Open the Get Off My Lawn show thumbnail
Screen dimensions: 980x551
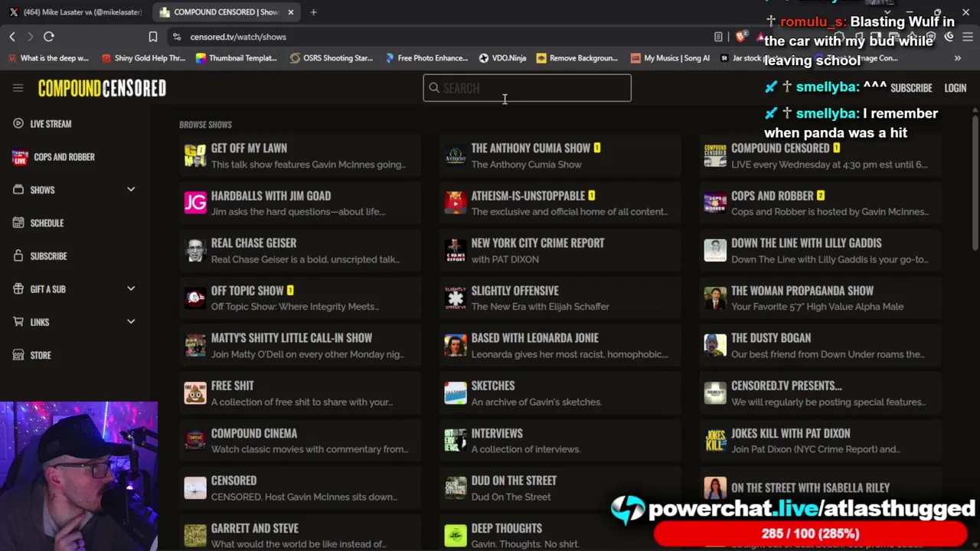tap(195, 155)
